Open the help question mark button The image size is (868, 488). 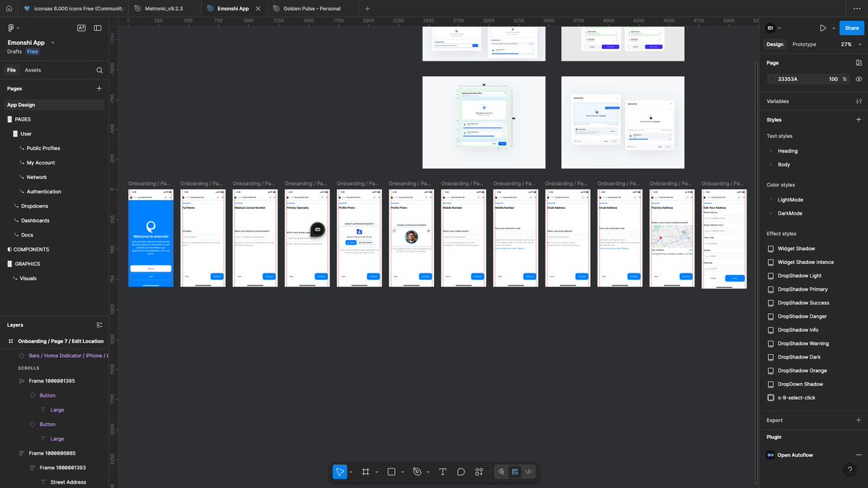850,470
